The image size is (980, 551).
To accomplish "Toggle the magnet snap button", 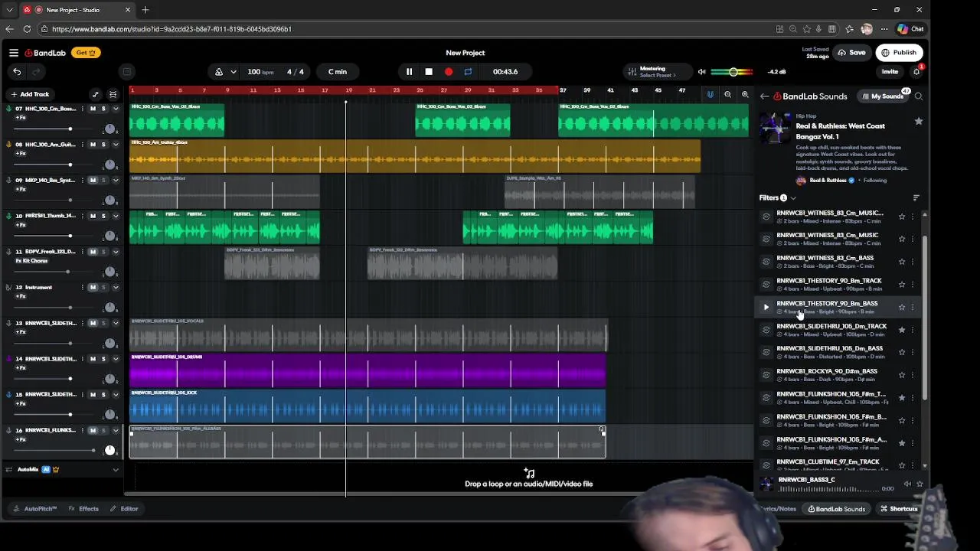I will click(710, 95).
